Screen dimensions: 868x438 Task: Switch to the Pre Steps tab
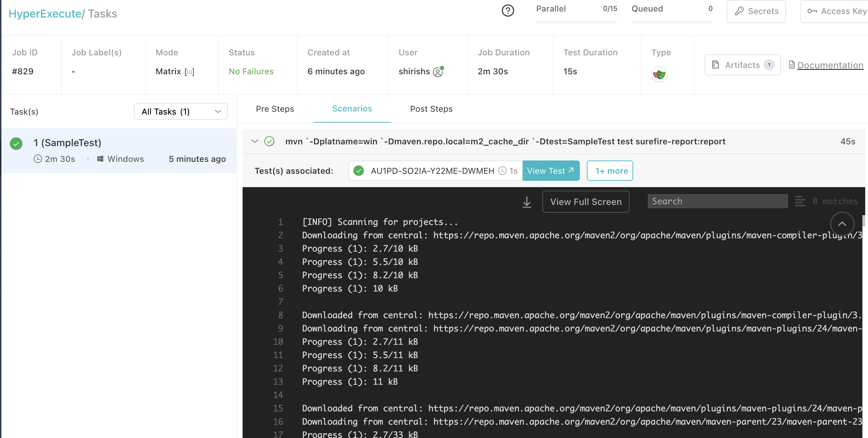(x=275, y=109)
